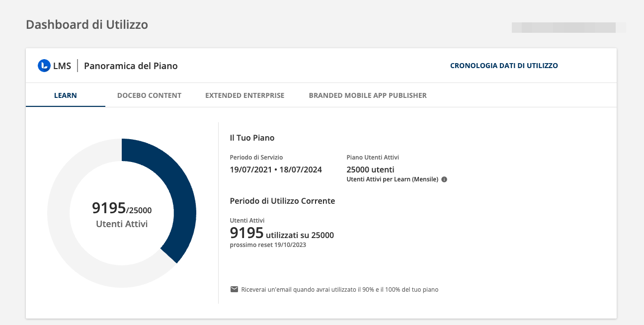This screenshot has width=644, height=325.
Task: Click the 9195/25000 value in chart center
Action: click(x=122, y=208)
